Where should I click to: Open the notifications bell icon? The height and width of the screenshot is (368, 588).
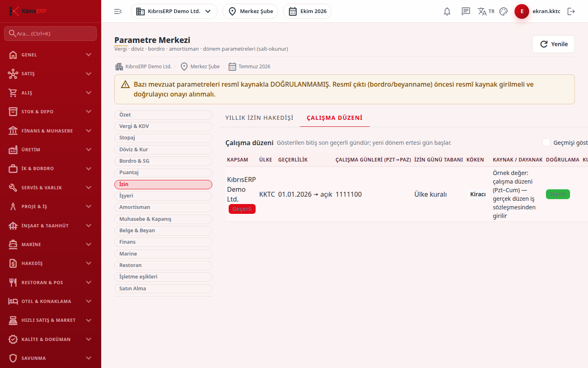(447, 11)
